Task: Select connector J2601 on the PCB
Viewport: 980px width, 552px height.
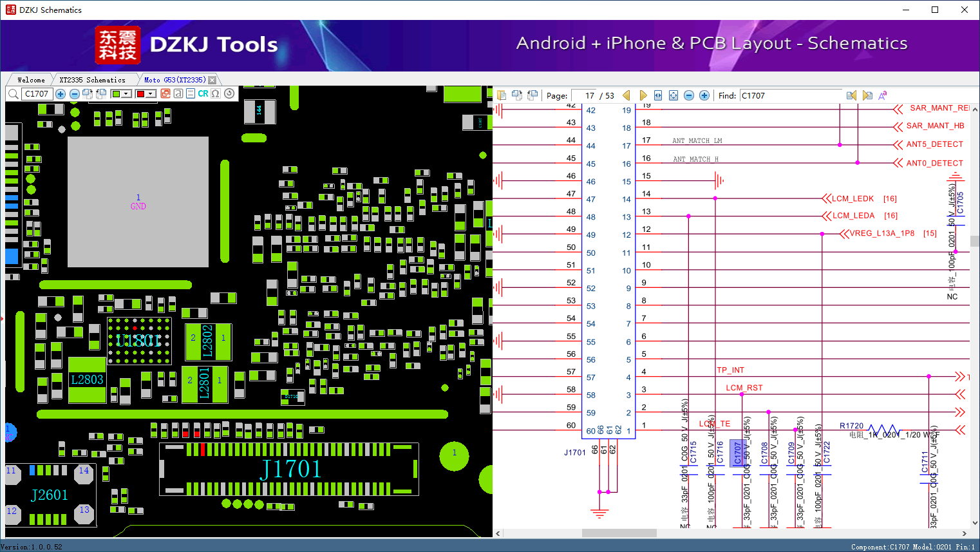Action: pos(50,495)
